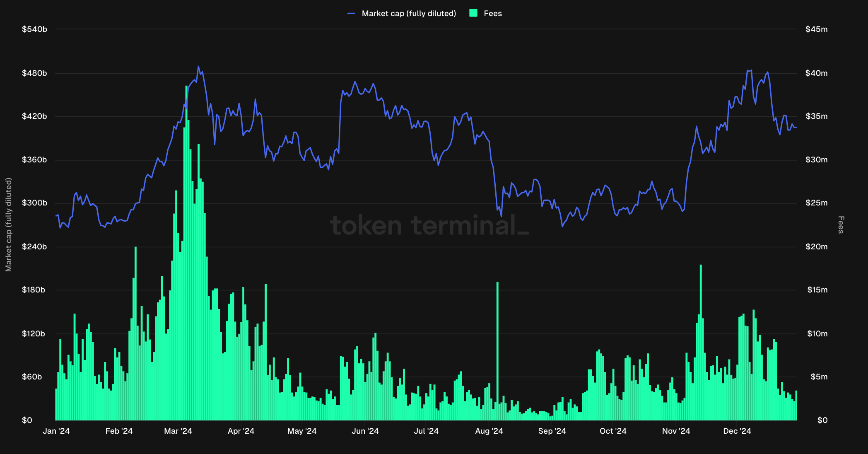Toggle the Market cap legend line icon
The height and width of the screenshot is (454, 868).
point(351,14)
